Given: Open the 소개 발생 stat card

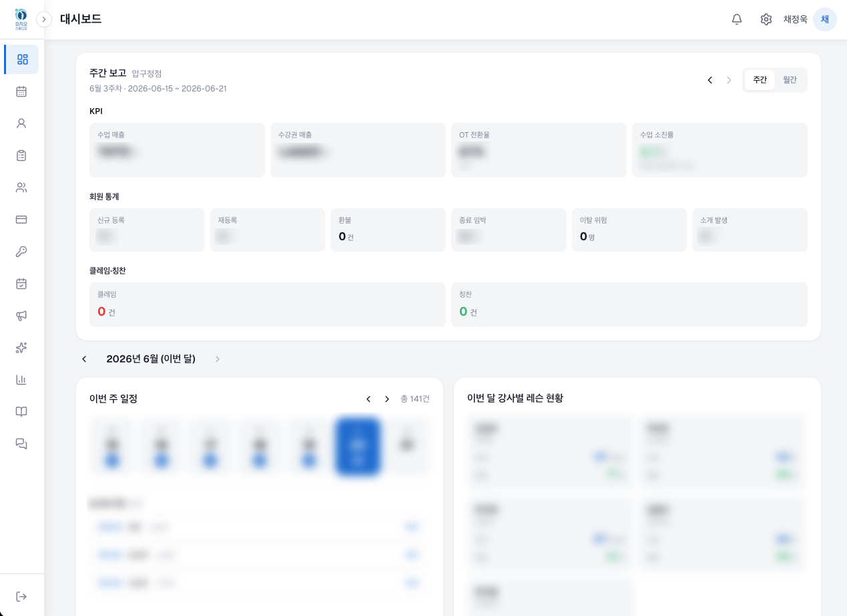Looking at the screenshot, I should 750,230.
